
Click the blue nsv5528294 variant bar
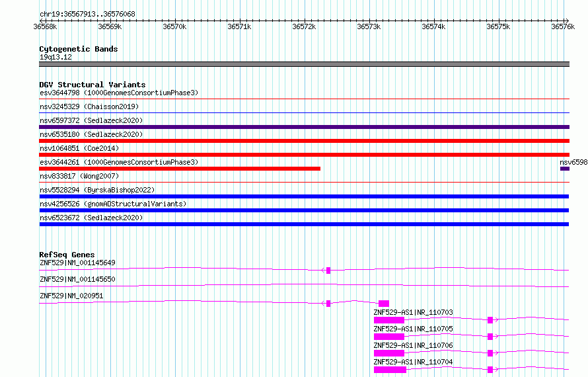coord(304,196)
